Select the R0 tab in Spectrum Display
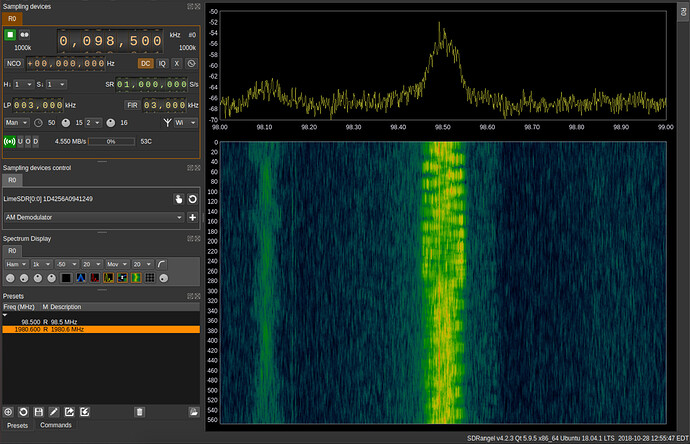 (x=11, y=250)
